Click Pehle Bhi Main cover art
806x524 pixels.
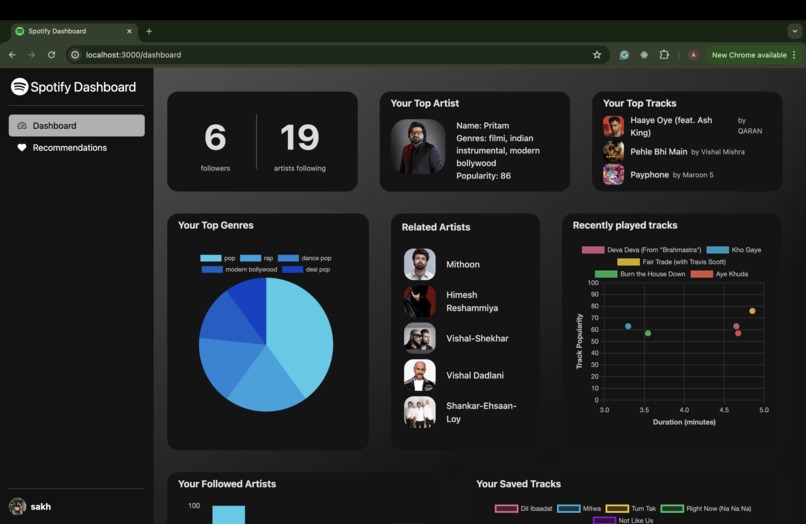click(x=613, y=152)
